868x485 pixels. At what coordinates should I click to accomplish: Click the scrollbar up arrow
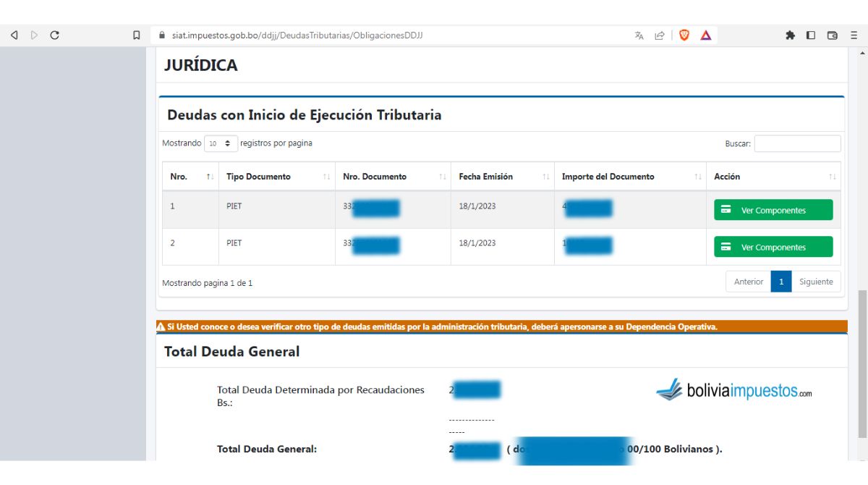[x=861, y=54]
